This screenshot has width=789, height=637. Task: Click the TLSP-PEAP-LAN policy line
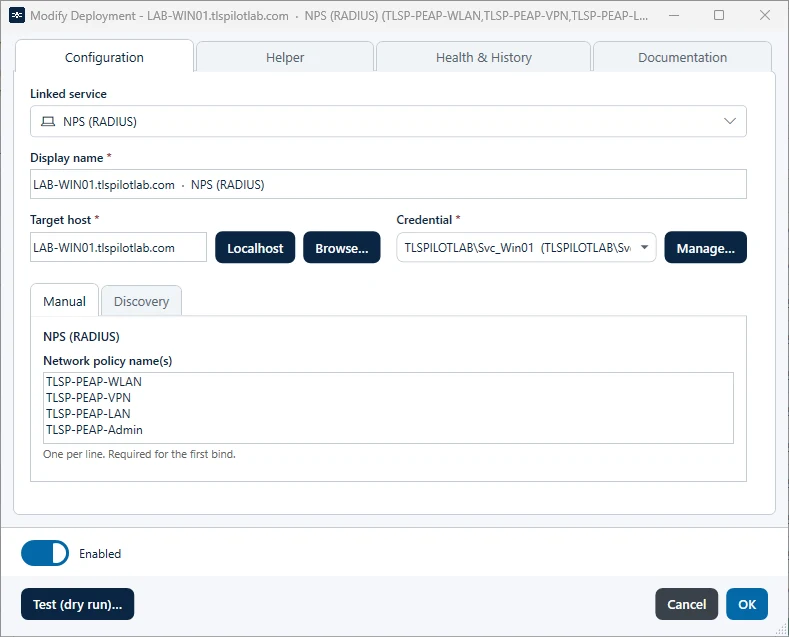[89, 414]
